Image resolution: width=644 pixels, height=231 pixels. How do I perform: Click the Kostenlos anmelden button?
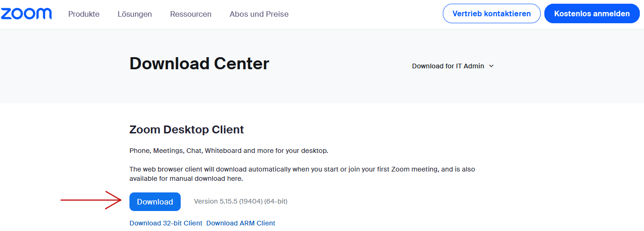tap(592, 13)
